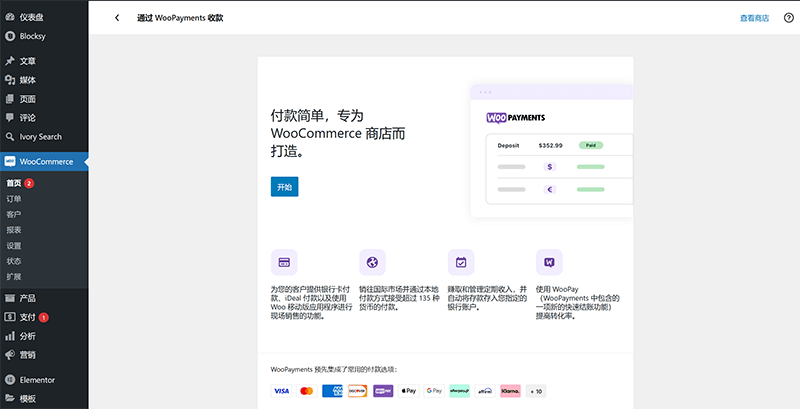Click the calendar check feature icon
Image resolution: width=800 pixels, height=409 pixels.
click(x=461, y=263)
